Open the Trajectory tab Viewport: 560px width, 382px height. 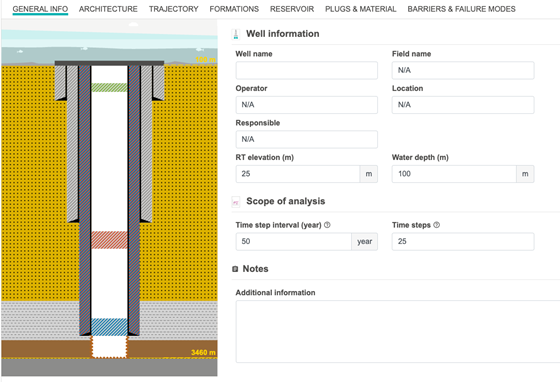[174, 9]
